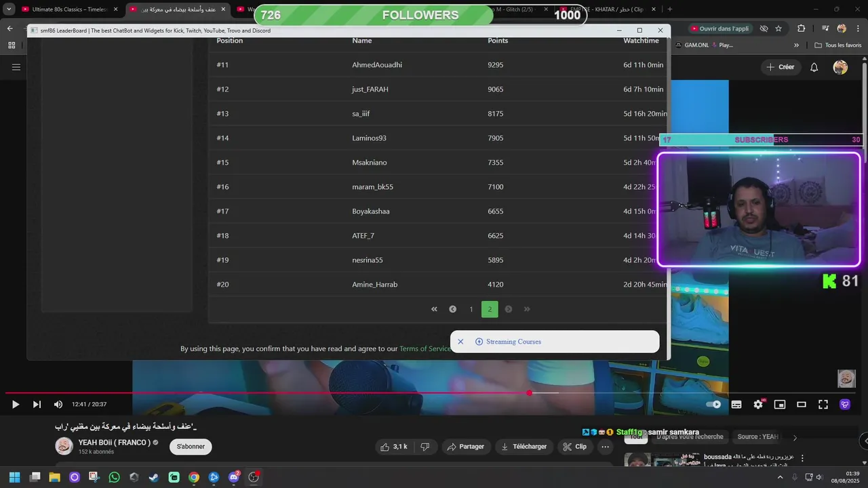This screenshot has height=488, width=868.
Task: Click the purple extension icon in player
Action: 845,405
